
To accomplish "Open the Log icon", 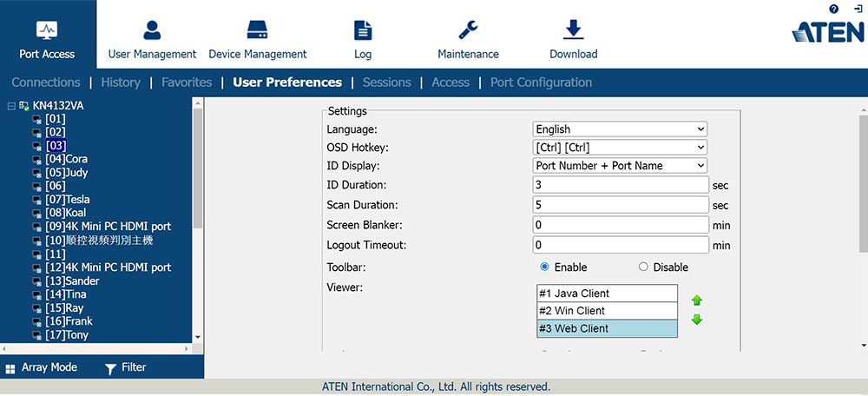I will click(x=363, y=30).
